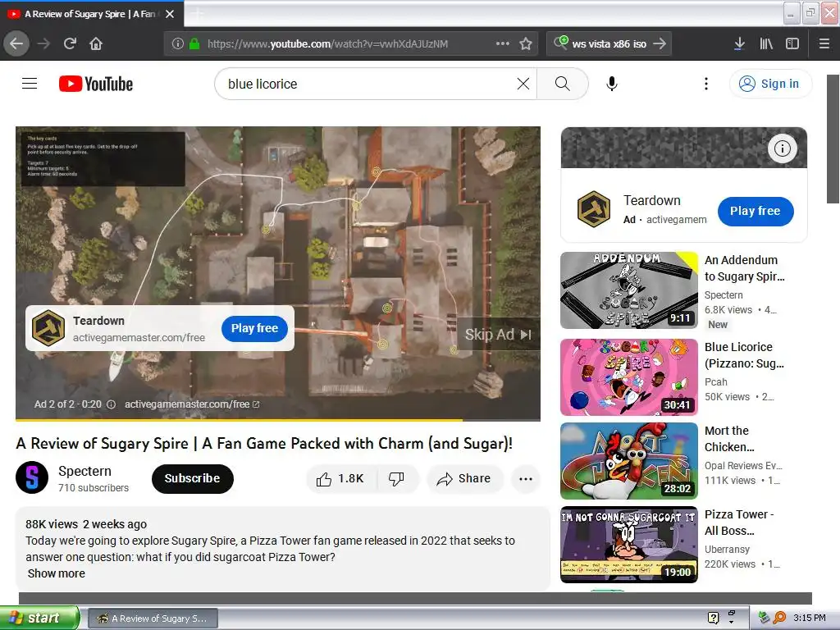Close the 'A Review of Sugary Spire' tab
Image resolution: width=840 pixels, height=630 pixels.
(x=170, y=14)
